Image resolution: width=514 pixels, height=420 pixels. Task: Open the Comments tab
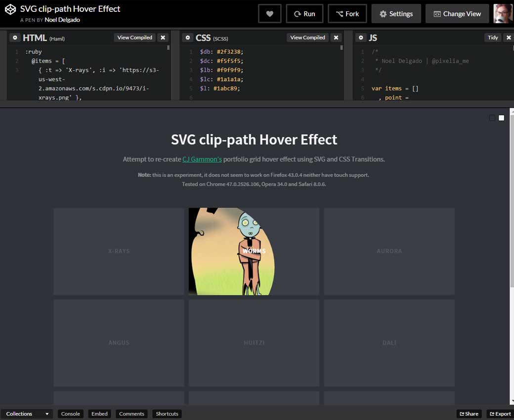pos(131,414)
